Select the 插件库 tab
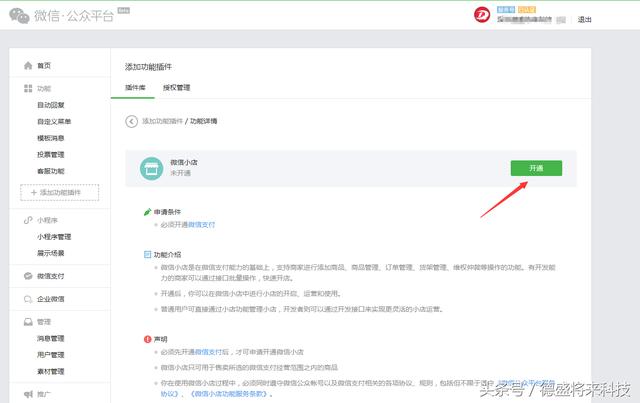 pyautogui.click(x=135, y=88)
